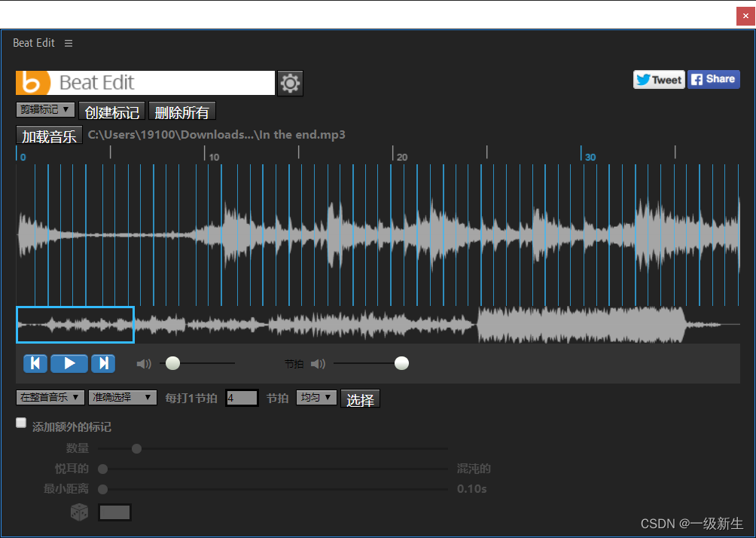Screen dimensions: 756x538
Task: Skip to next beat button
Action: [x=103, y=363]
